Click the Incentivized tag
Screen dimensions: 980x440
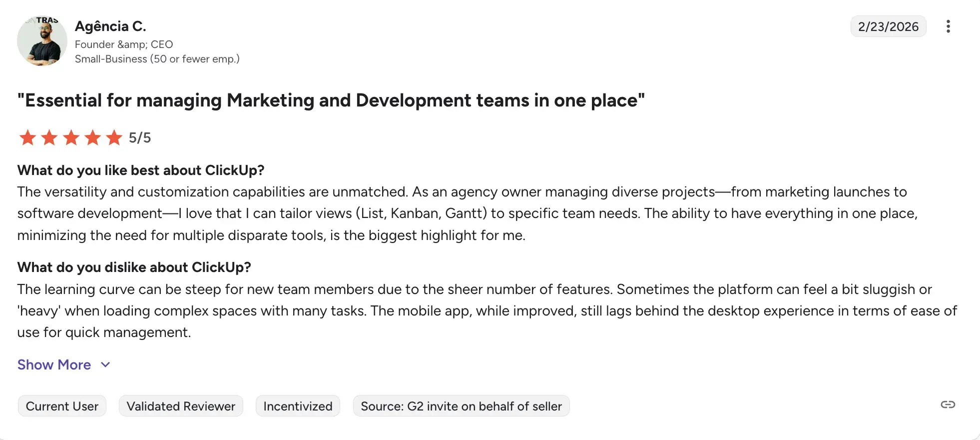pos(298,406)
